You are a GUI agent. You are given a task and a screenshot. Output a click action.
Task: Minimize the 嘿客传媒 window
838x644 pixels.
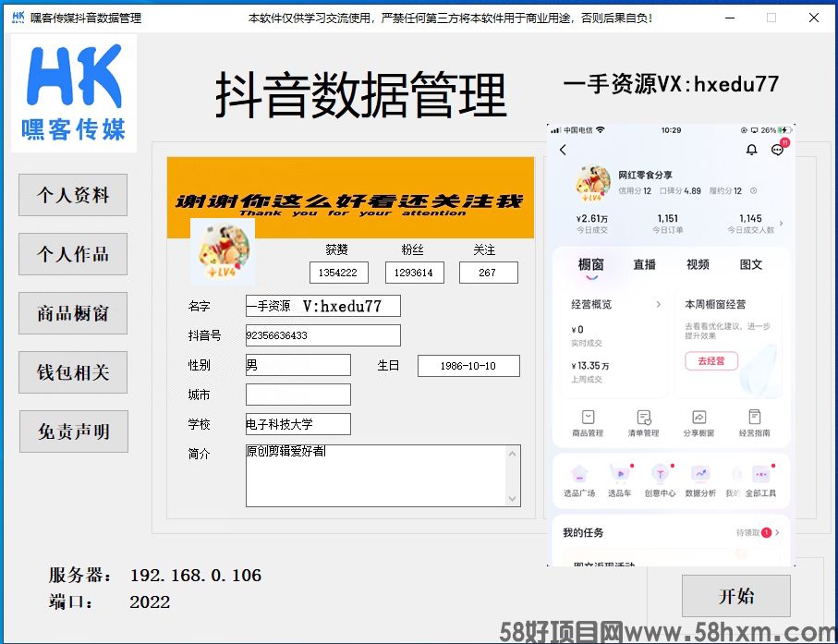(730, 18)
